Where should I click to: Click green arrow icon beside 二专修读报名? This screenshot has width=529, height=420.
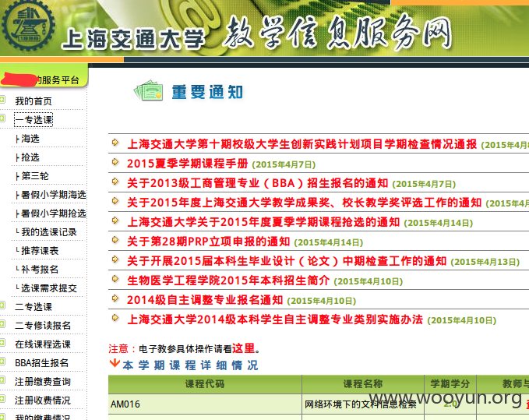click(2, 324)
